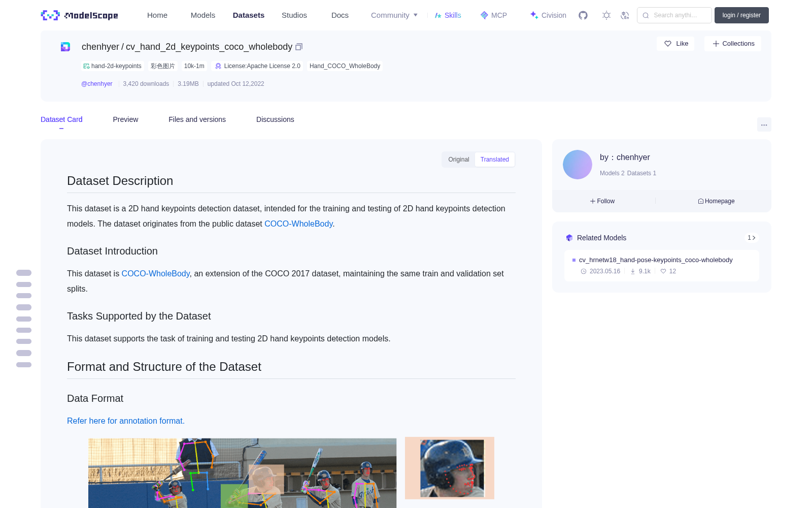Image resolution: width=812 pixels, height=508 pixels.
Task: Switch card text to Translated
Action: pos(495,160)
